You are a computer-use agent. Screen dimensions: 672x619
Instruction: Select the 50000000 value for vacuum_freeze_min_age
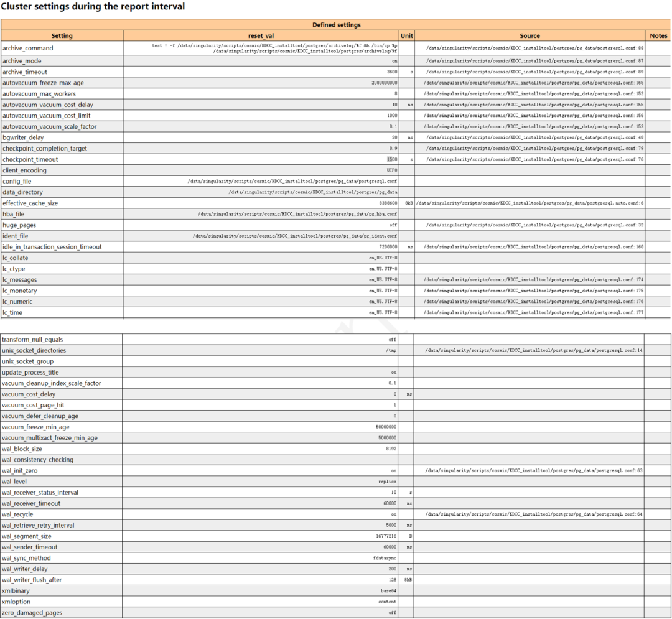[x=386, y=427]
